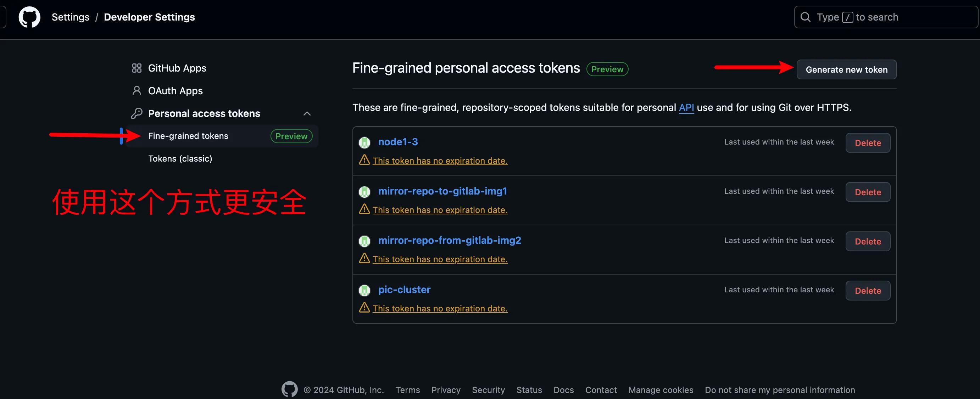Image resolution: width=980 pixels, height=399 pixels.
Task: Click the avatar icon beside mirror-repo-to-gitlab-img1
Action: [364, 192]
